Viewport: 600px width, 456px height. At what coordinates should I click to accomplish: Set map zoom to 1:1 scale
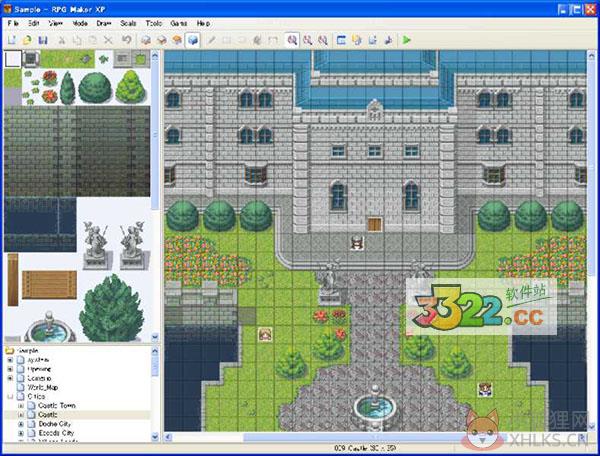pos(292,40)
